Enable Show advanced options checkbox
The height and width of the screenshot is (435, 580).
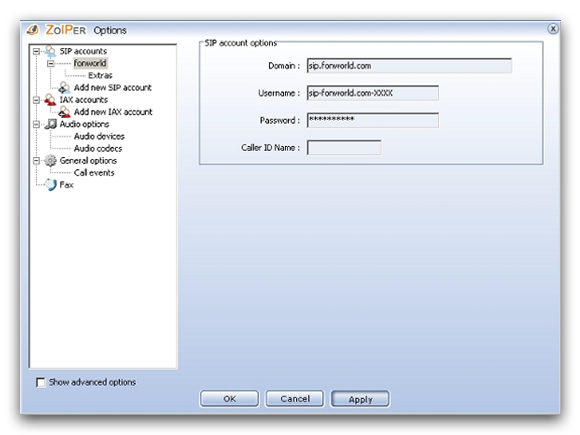[40, 382]
